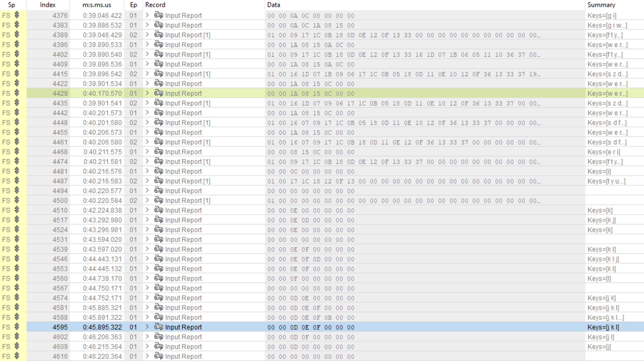Click the data bytes of index 4415
This screenshot has height=362, width=644.
click(x=404, y=74)
